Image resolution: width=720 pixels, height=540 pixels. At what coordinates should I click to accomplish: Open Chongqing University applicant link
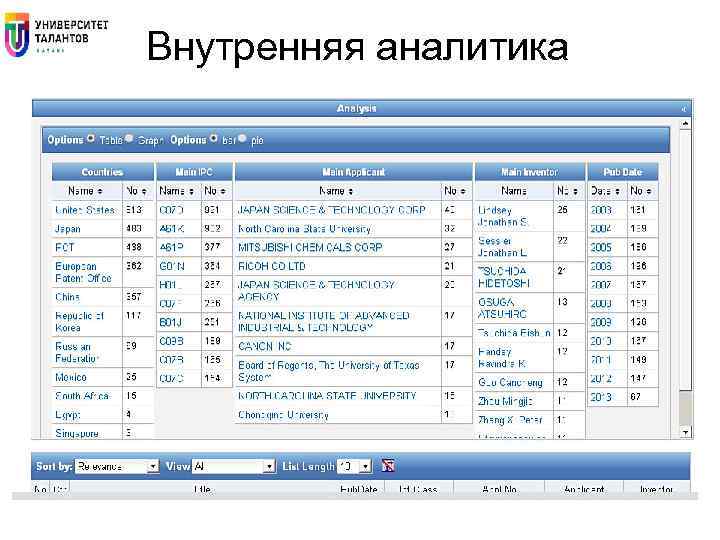tap(283, 415)
